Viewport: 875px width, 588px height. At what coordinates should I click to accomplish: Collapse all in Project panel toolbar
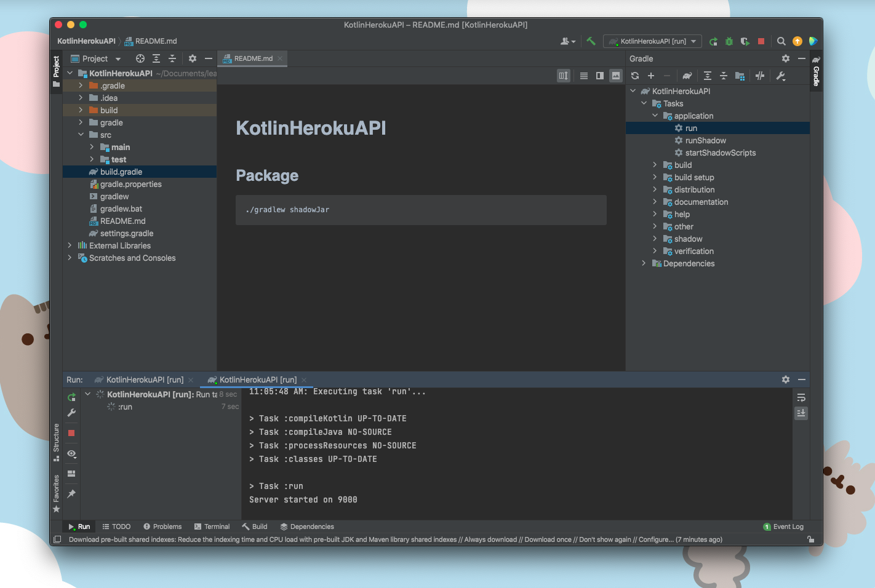pos(172,58)
